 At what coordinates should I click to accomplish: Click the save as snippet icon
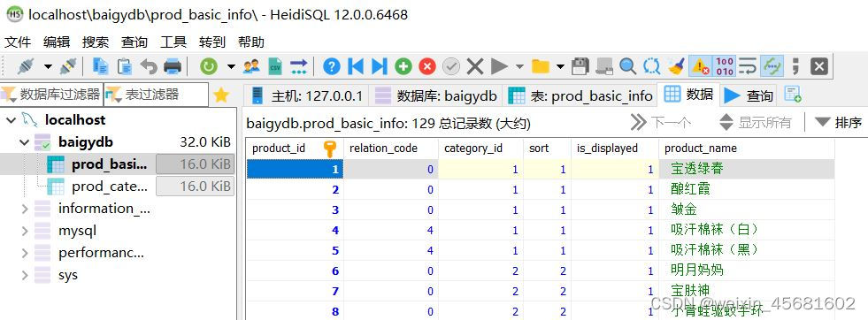coord(604,67)
